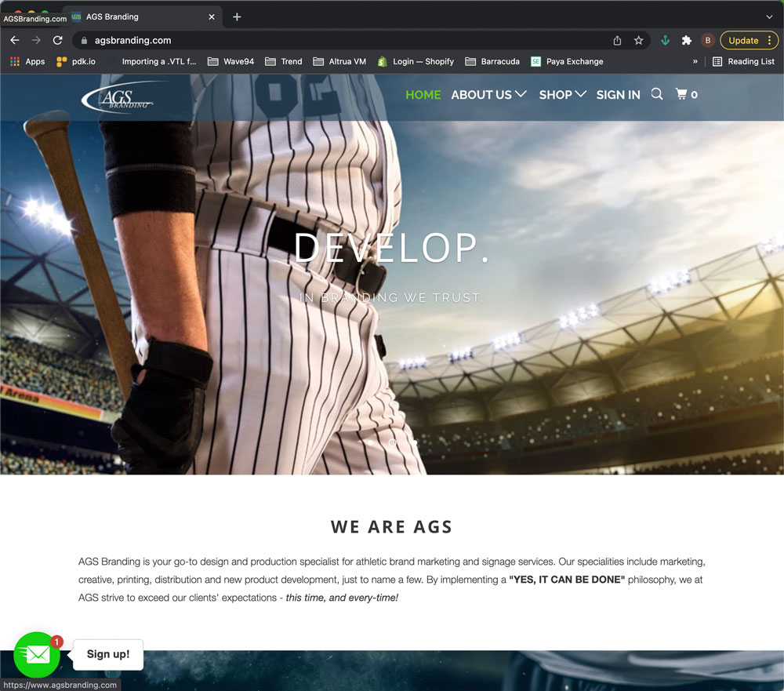Open the shopping cart icon
The width and height of the screenshot is (784, 691).
click(687, 94)
